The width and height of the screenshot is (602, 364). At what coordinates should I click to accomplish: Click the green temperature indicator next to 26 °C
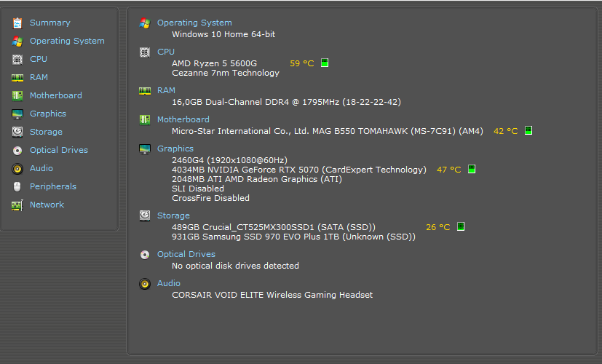tap(461, 226)
